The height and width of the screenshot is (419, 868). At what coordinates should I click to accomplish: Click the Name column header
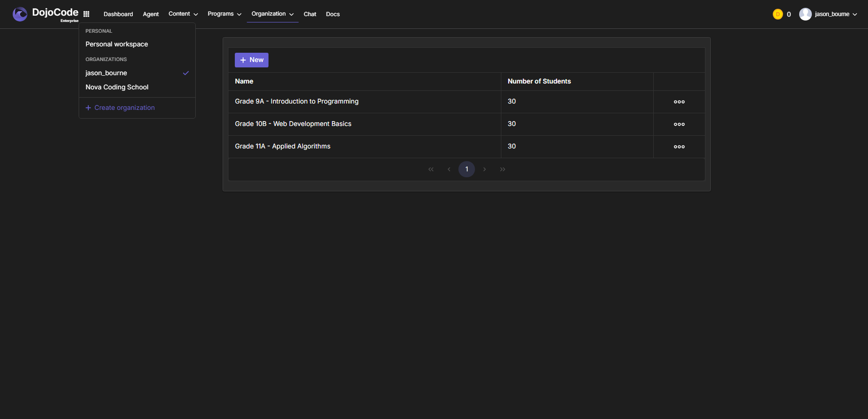point(244,81)
